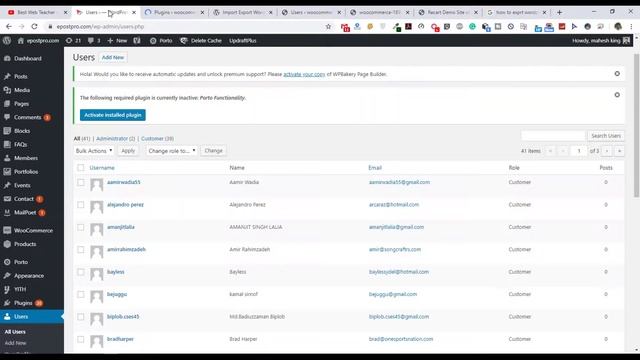
Task: Dismiss the WPBakery notice
Action: (617, 73)
